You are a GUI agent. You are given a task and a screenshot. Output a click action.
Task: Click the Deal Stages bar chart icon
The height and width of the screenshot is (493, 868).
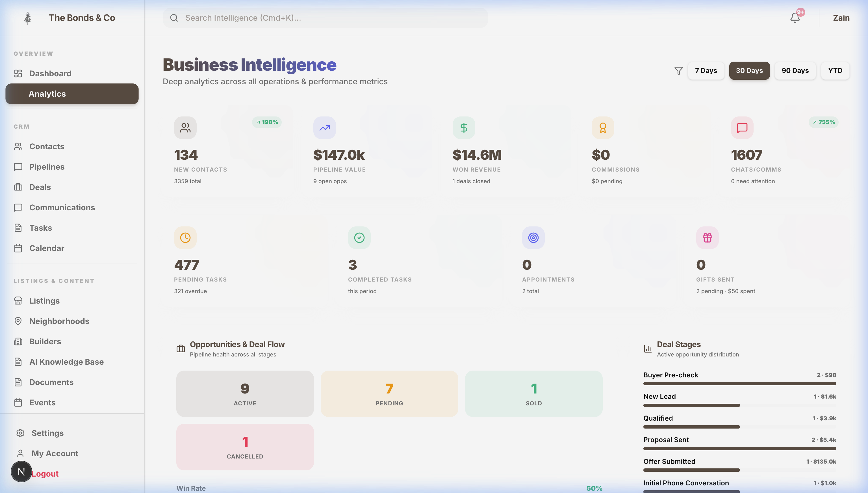647,349
